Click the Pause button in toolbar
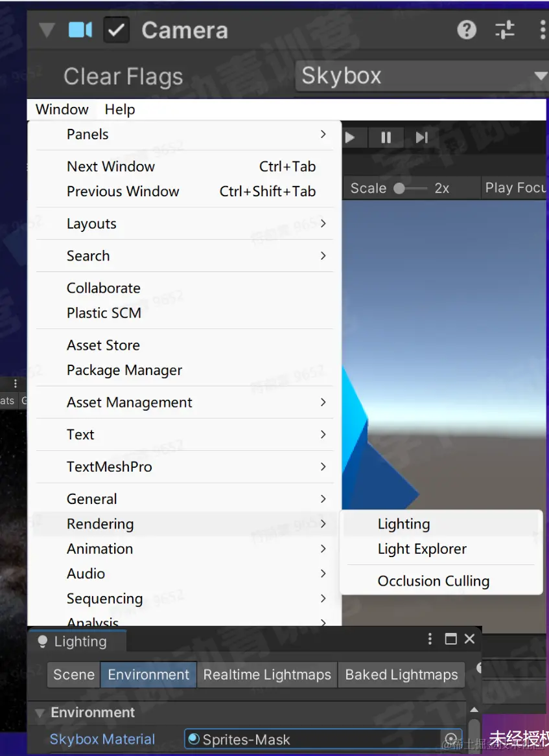The image size is (549, 756). coord(386,138)
